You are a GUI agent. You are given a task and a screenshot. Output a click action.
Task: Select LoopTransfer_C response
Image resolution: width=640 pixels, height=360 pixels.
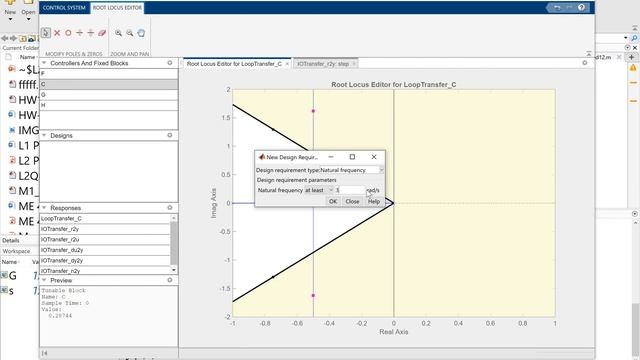104,218
